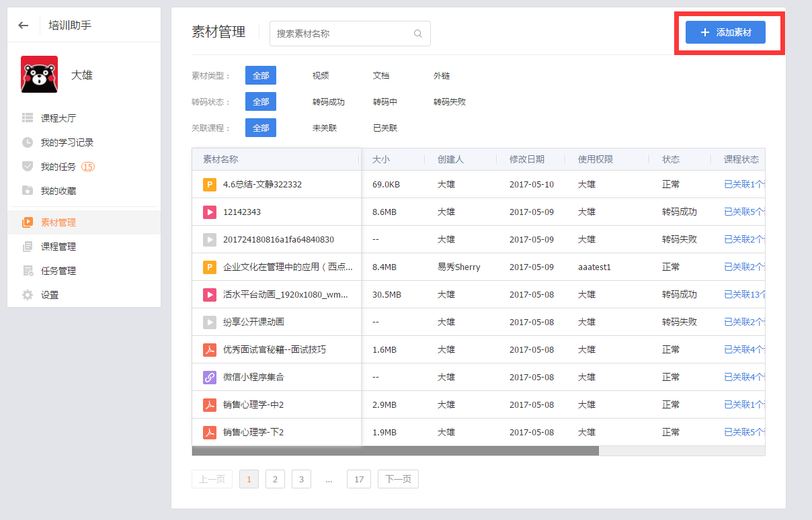
Task: Select the checkmark icon for 我的任务
Action: click(28, 167)
